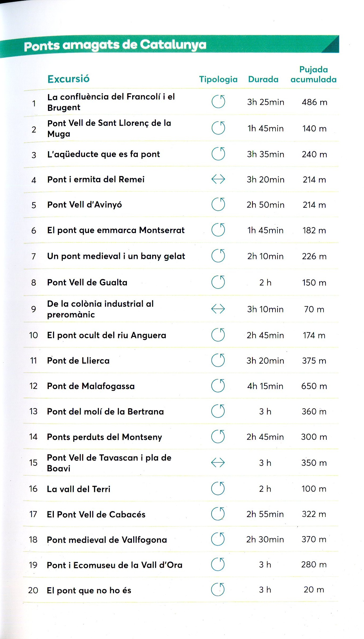Click circular route icon for Pont de Llierca
The image size is (364, 639).
click(x=218, y=360)
